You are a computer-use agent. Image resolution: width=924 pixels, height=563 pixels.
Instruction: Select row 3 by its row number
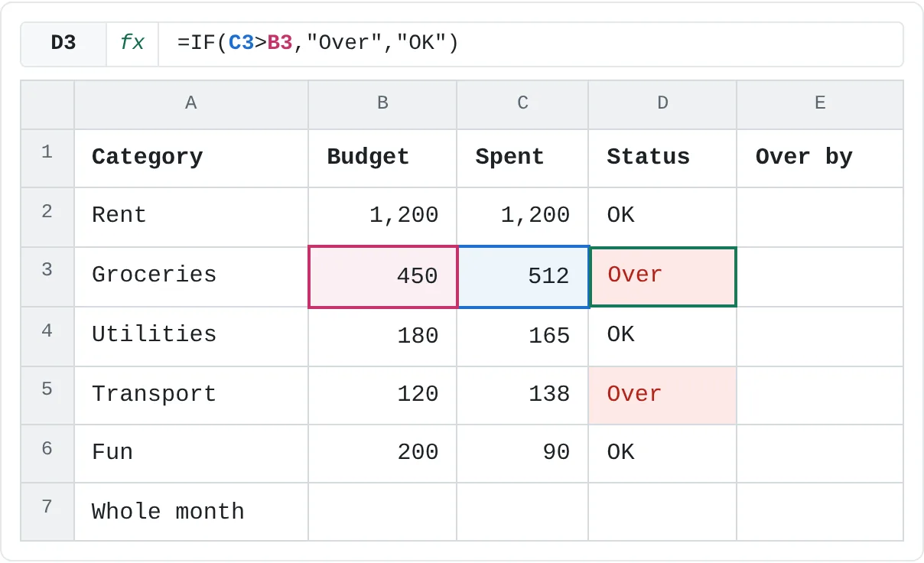click(47, 276)
